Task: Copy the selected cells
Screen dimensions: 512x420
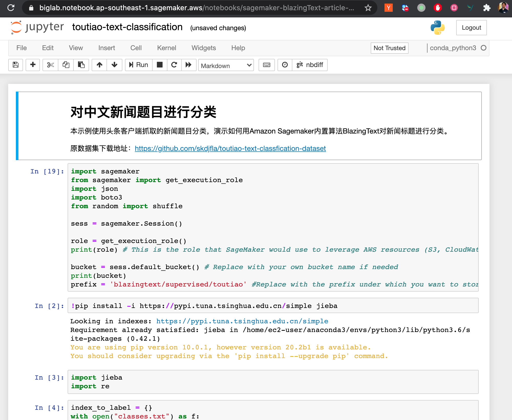Action: 66,65
